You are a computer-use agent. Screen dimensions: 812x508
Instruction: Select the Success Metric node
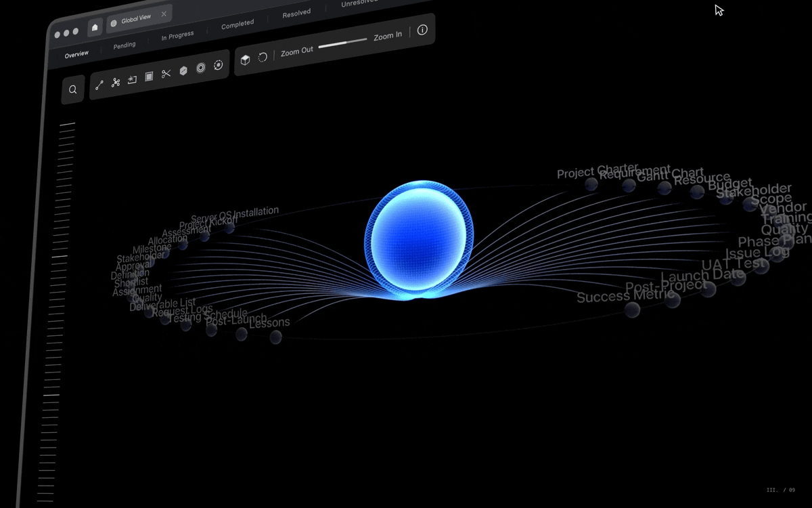pos(626,296)
